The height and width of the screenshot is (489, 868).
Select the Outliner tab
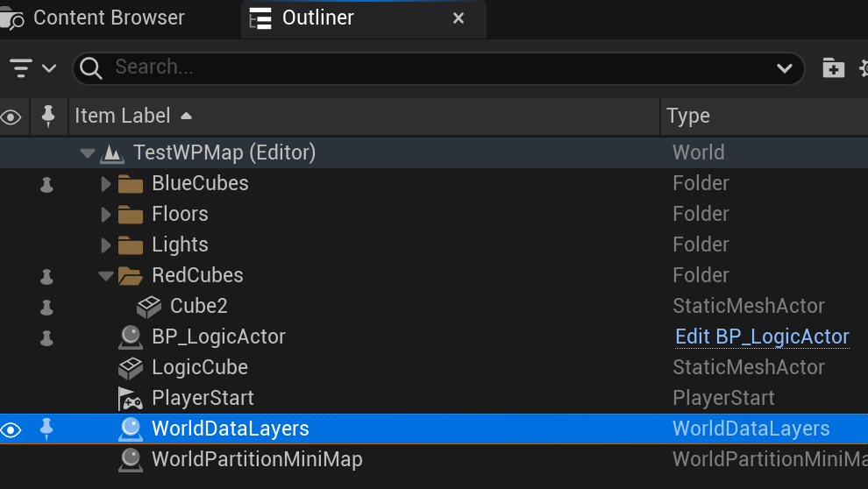pos(317,18)
